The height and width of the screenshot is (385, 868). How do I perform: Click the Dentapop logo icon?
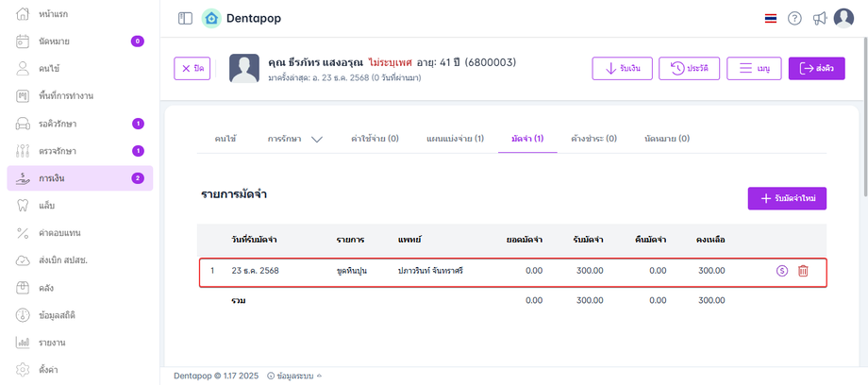211,18
